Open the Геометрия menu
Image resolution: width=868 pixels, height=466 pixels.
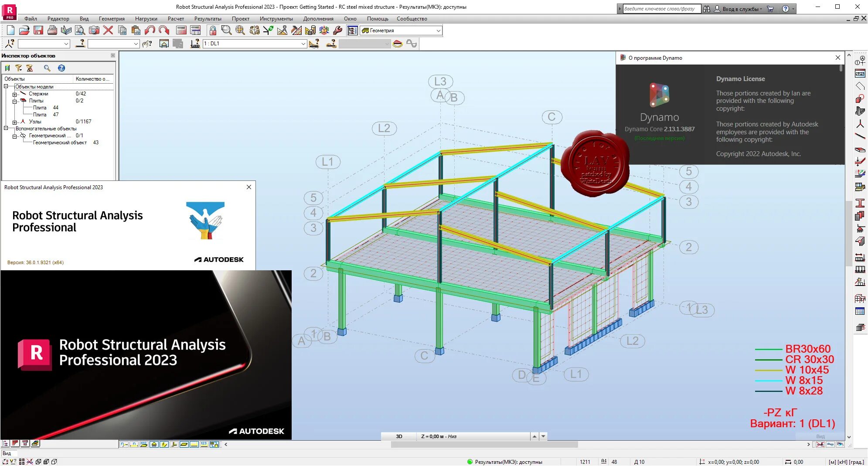[112, 19]
